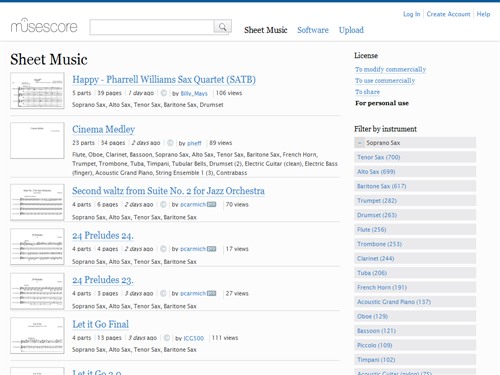This screenshot has height=375, width=500.
Task: Filter by Timpani (102)
Action: point(415,360)
